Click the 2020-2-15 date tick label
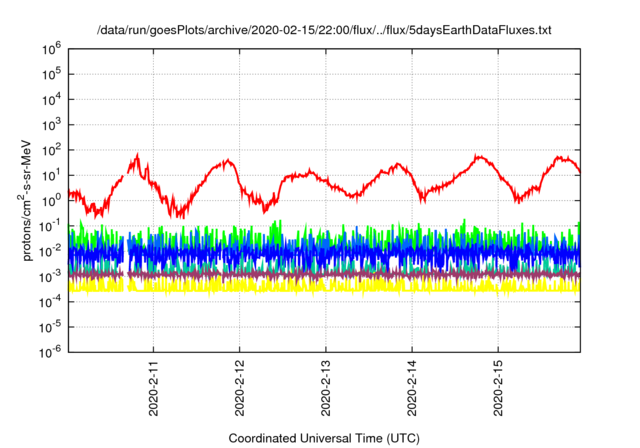The height and width of the screenshot is (448, 640). point(498,388)
